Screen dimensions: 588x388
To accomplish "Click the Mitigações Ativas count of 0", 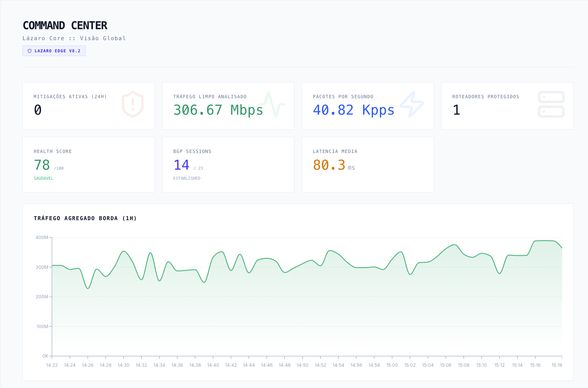I will click(x=38, y=110).
